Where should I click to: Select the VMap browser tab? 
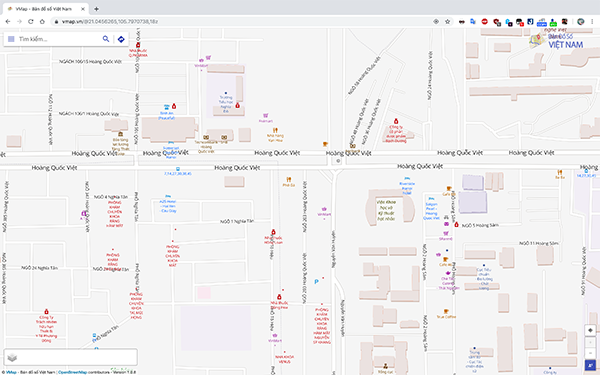point(45,9)
